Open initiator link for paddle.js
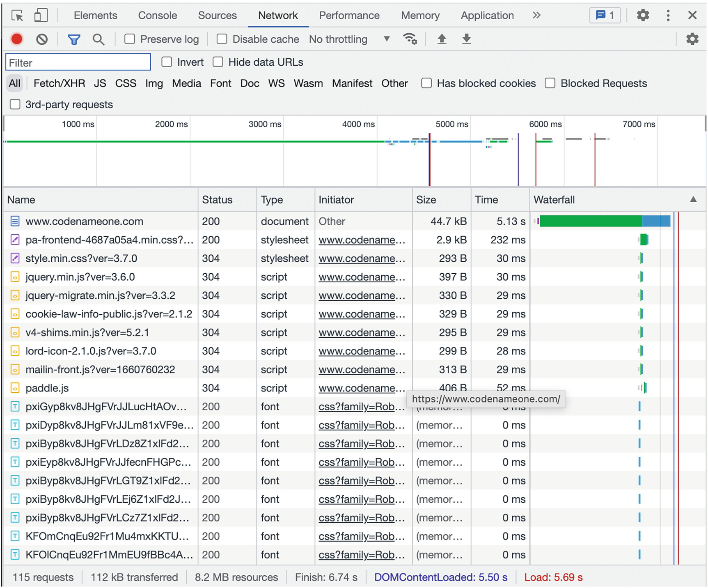This screenshot has width=708, height=588. (361, 388)
